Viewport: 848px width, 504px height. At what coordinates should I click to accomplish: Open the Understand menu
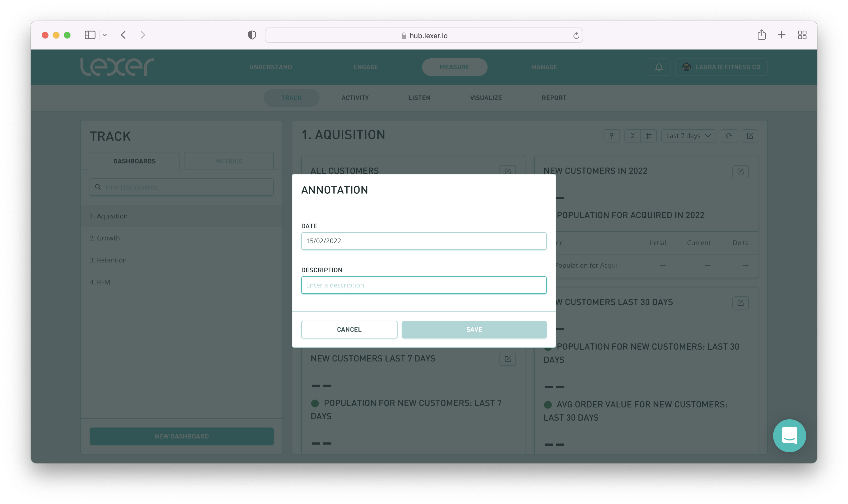(x=271, y=67)
